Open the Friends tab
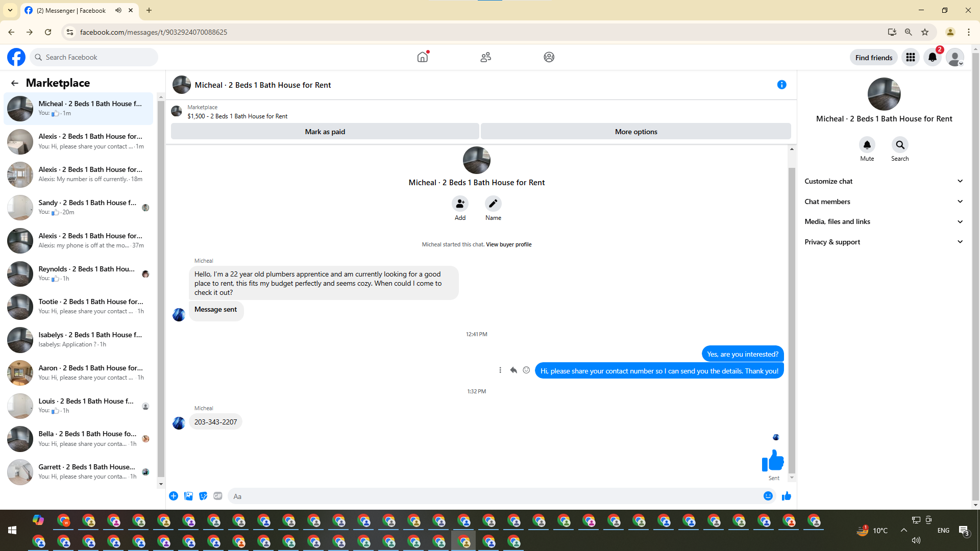Image resolution: width=980 pixels, height=551 pixels. [485, 57]
